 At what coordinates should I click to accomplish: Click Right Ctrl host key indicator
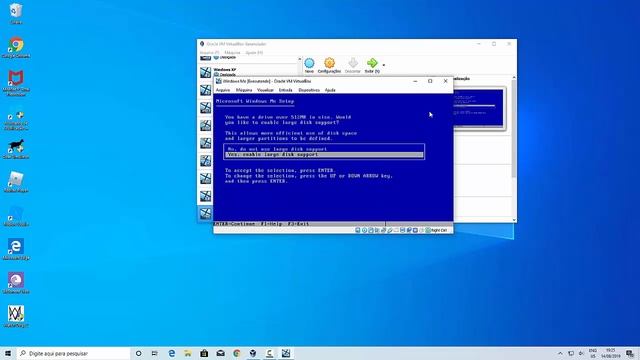click(x=439, y=231)
